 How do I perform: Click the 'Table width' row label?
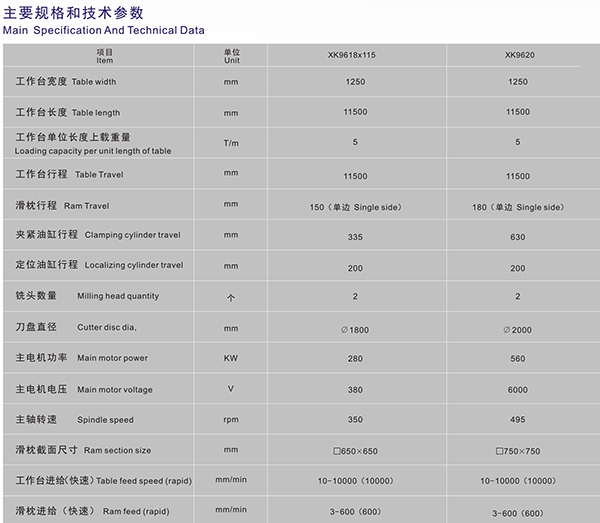[94, 82]
